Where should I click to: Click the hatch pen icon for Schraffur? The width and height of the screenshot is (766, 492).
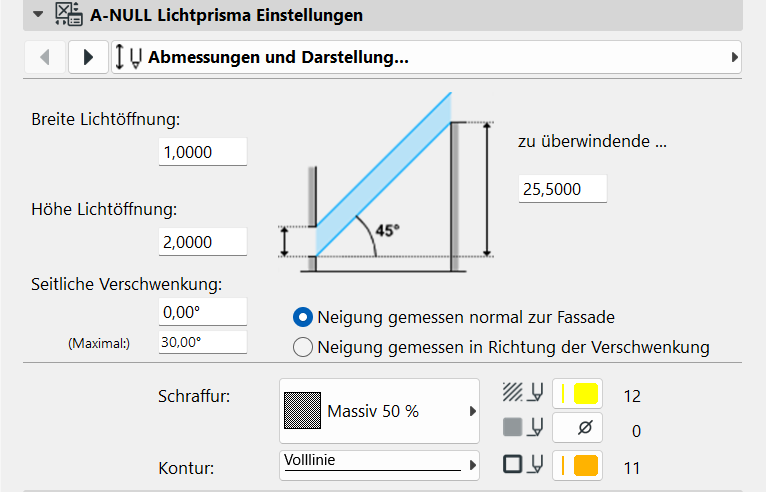tap(521, 395)
